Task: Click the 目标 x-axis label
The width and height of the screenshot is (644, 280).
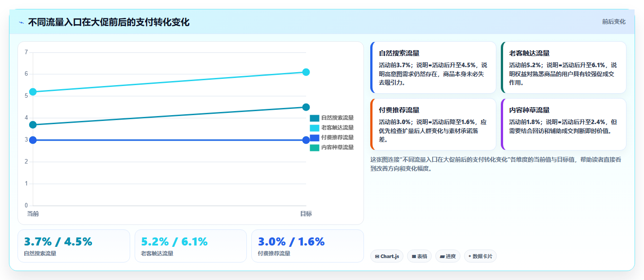Action: coord(306,214)
